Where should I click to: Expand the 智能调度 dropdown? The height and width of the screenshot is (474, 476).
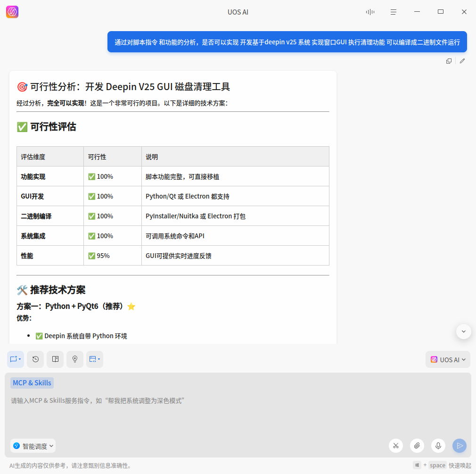[33, 446]
